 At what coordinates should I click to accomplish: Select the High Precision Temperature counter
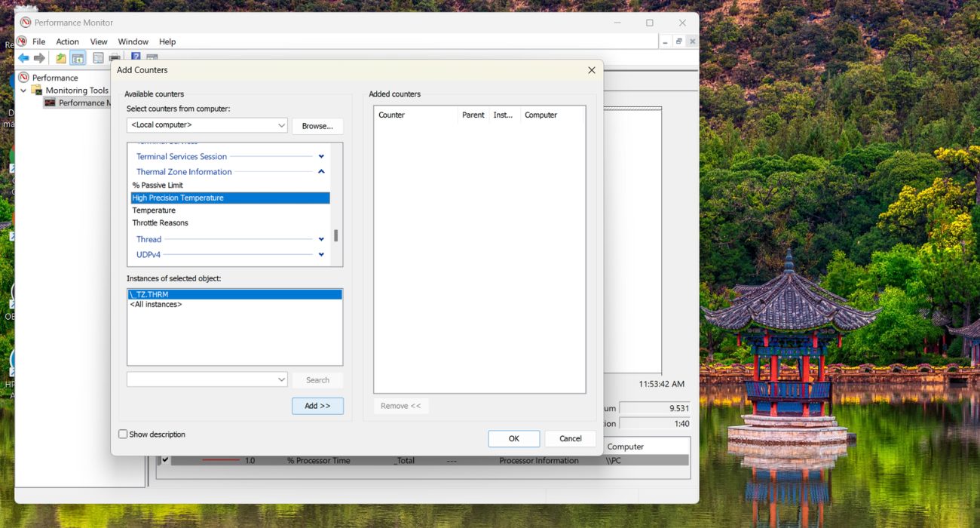click(230, 198)
